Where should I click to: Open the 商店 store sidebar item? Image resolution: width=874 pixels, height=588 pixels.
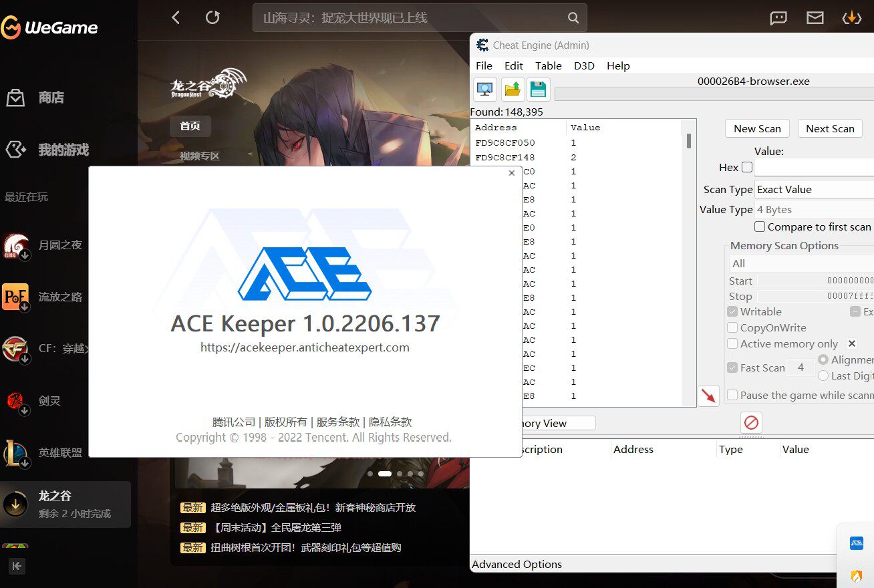(35, 98)
